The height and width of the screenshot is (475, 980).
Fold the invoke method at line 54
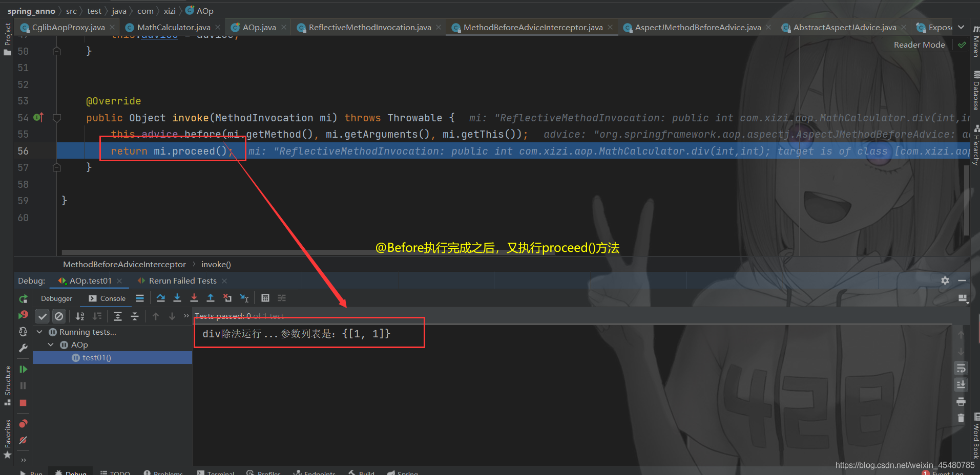[x=57, y=118]
